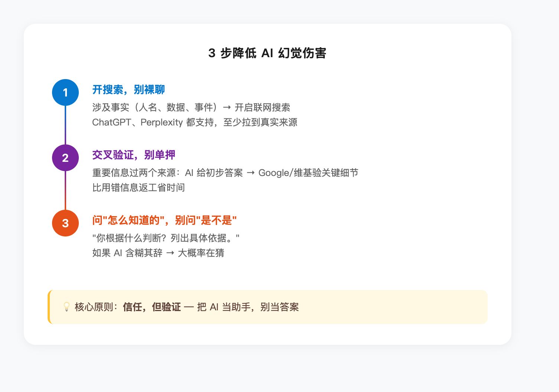The image size is (559, 392).
Task: Click the text '把 AI 当助手，别当答案'
Action: 248,307
